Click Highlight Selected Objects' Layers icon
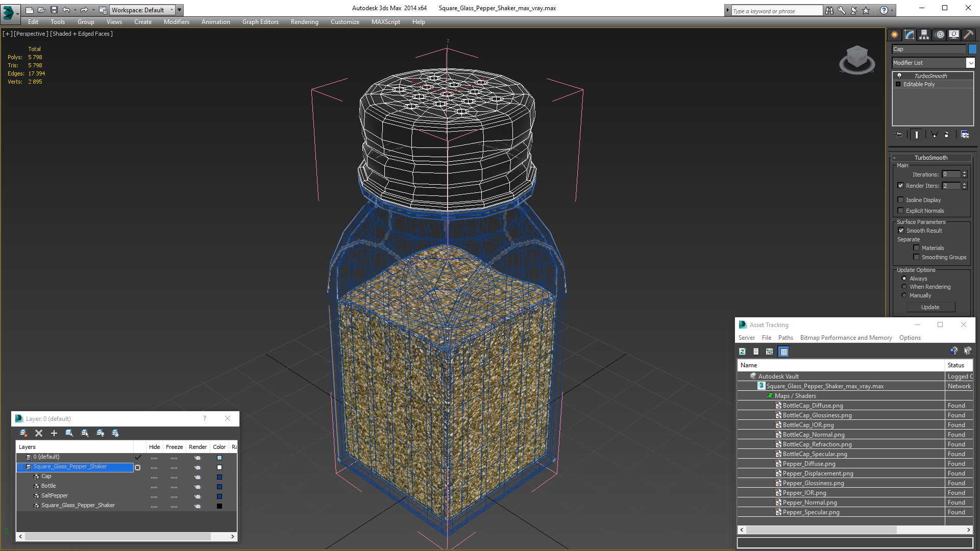980x551 pixels. pos(85,433)
